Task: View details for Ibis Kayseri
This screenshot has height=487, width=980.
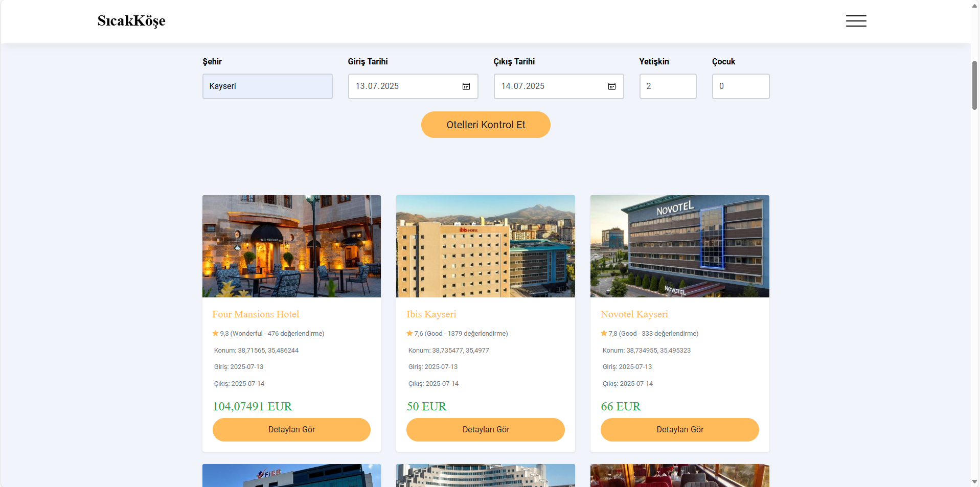Action: pyautogui.click(x=486, y=430)
